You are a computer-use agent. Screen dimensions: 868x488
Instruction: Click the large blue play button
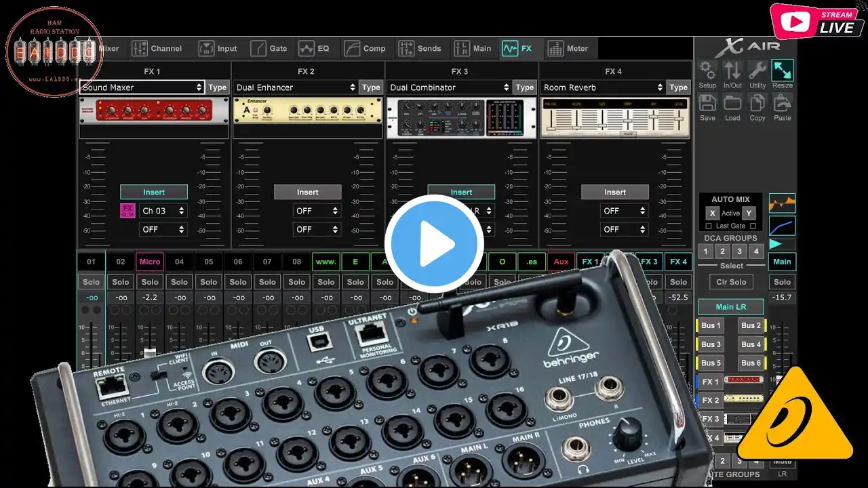click(434, 244)
